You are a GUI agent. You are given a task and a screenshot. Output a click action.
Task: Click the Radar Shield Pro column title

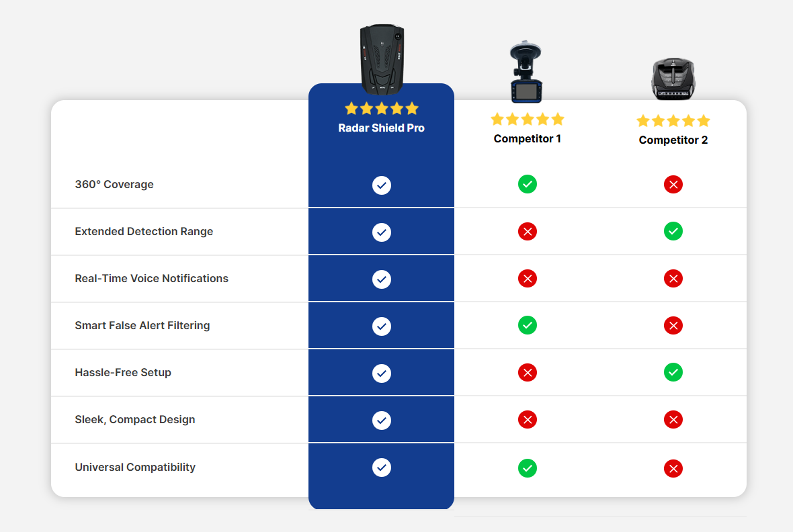[x=381, y=128]
